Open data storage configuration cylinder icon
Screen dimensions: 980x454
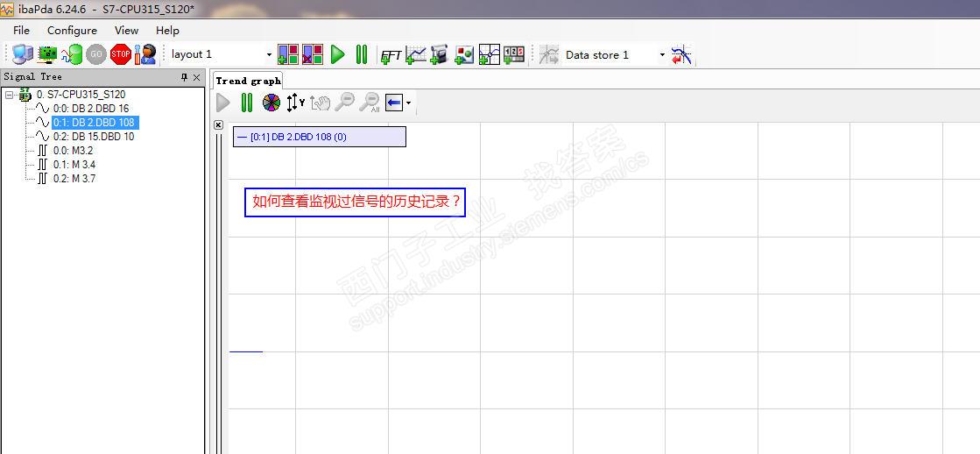point(71,54)
